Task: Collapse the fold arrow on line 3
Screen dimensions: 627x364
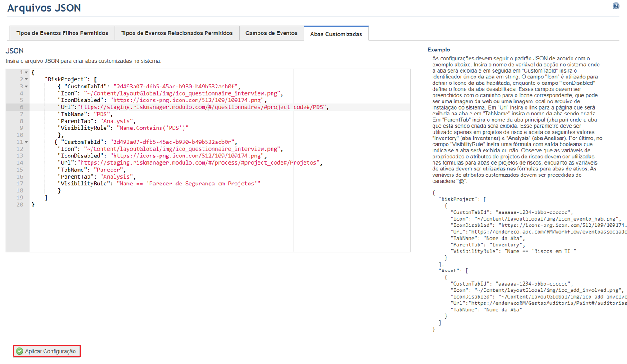Action: tap(26, 86)
